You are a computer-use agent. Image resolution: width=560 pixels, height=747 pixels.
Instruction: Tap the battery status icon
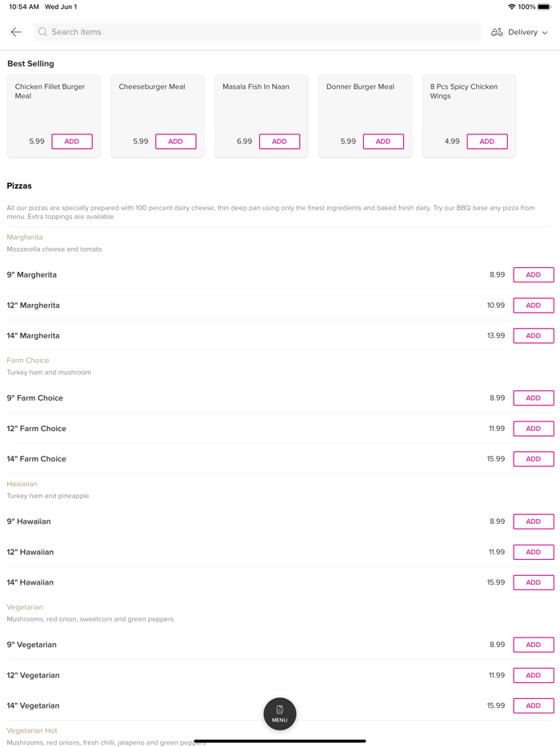[544, 6]
